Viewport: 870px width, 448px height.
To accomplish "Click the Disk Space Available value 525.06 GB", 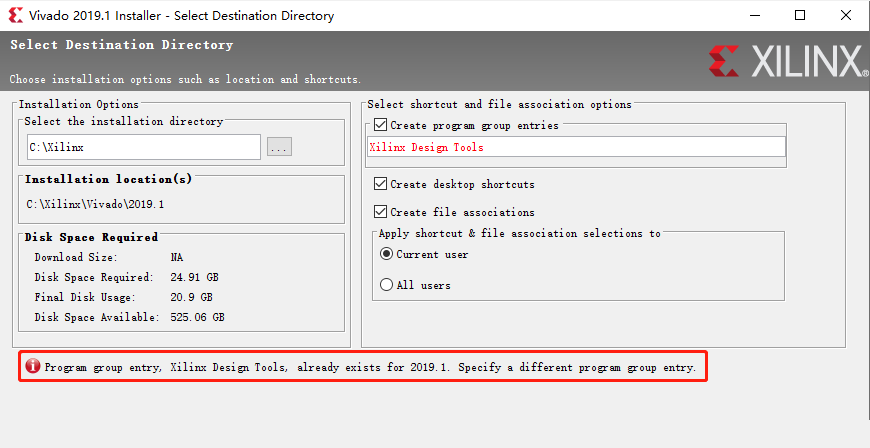I will (197, 317).
